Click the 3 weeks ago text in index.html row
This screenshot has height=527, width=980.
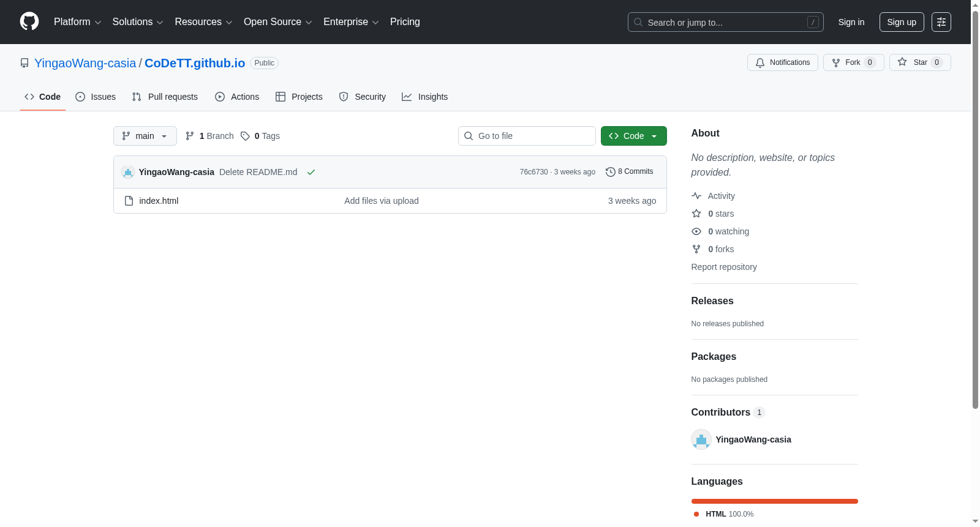tap(632, 201)
